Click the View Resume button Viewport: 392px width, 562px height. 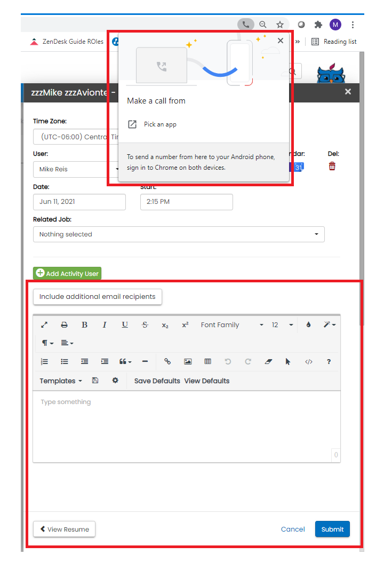64,529
